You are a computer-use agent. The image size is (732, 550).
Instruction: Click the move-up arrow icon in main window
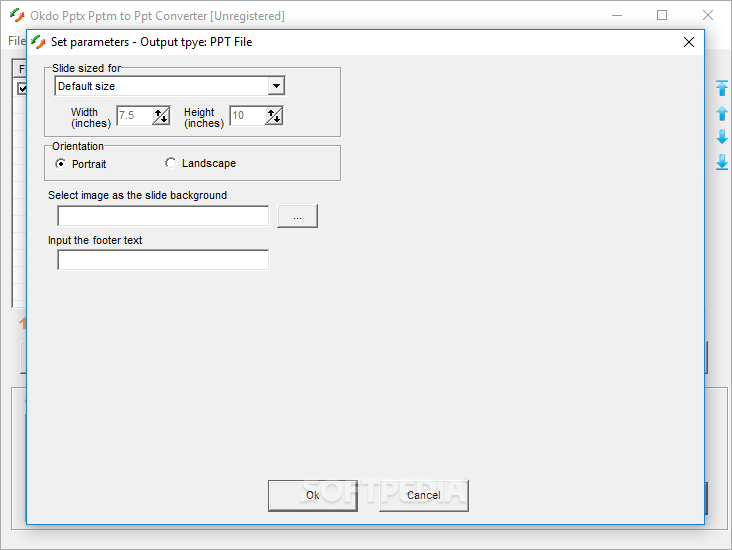722,113
